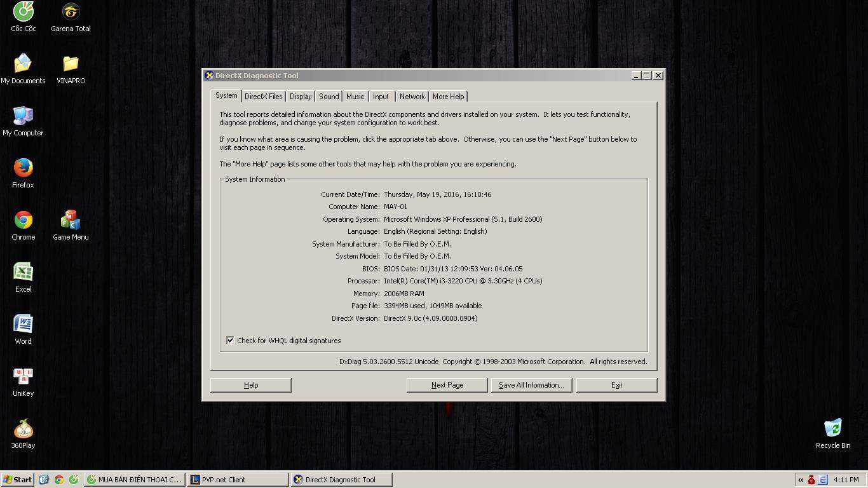Open the Sound tab
The image size is (868, 488).
pyautogui.click(x=329, y=97)
